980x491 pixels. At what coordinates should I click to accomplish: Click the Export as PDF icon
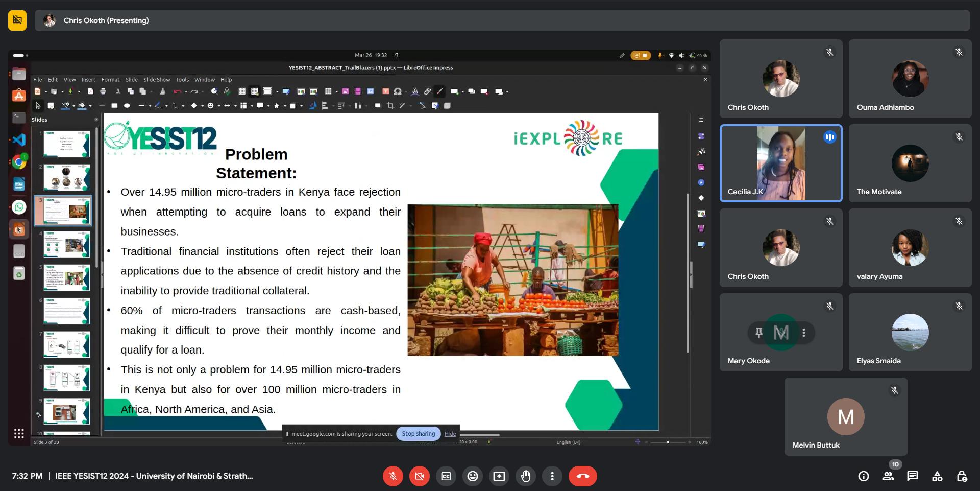(90, 91)
